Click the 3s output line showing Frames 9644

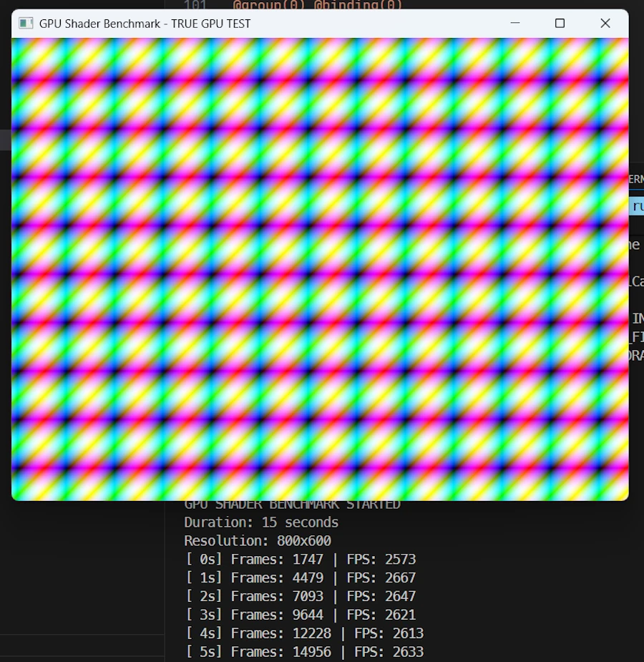pyautogui.click(x=300, y=615)
